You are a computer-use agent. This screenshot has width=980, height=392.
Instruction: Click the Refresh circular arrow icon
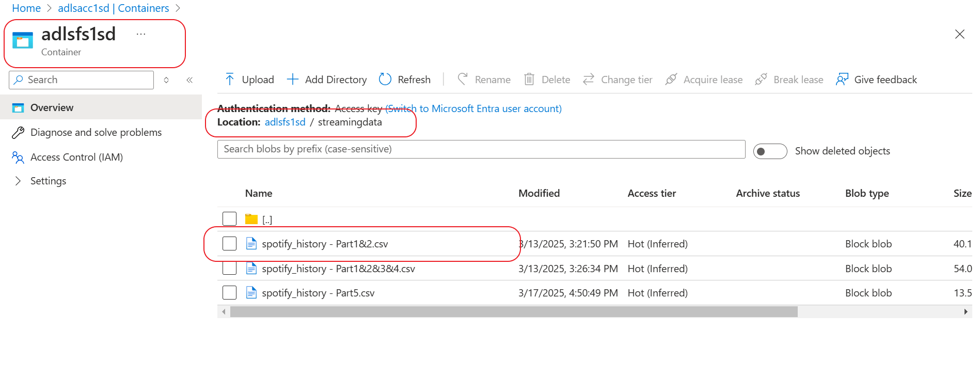385,80
